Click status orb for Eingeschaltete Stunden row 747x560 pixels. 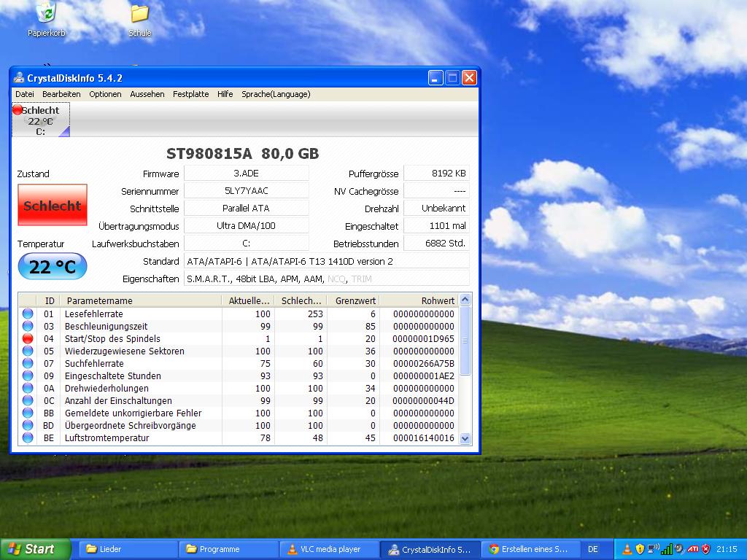coord(28,376)
